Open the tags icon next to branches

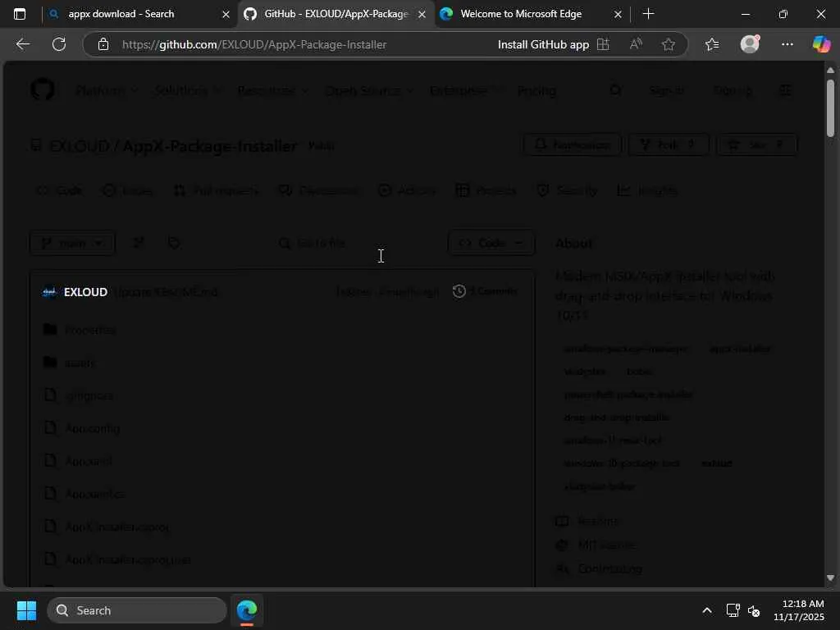(x=174, y=243)
